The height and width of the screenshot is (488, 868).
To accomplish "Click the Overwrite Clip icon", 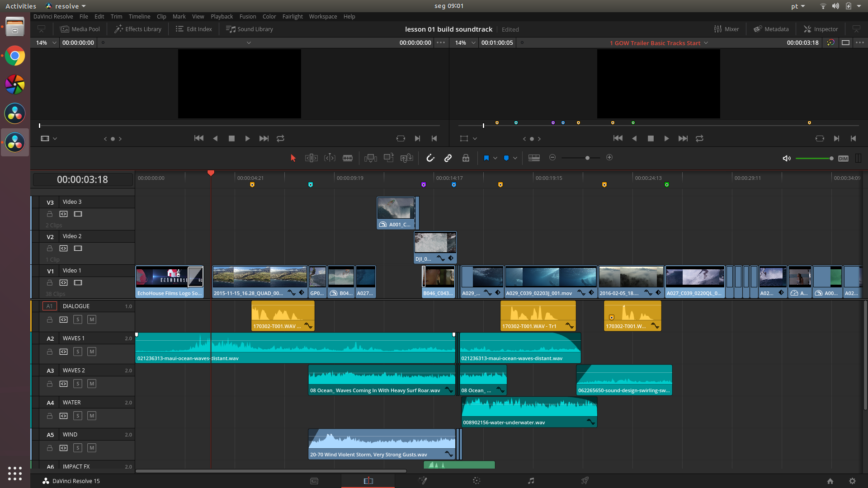I will [x=389, y=158].
